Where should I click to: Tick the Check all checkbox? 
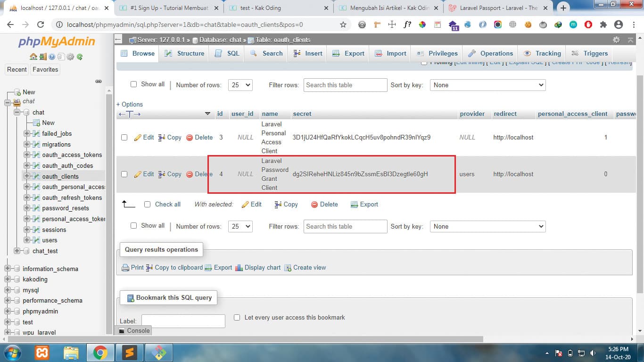coord(147,205)
